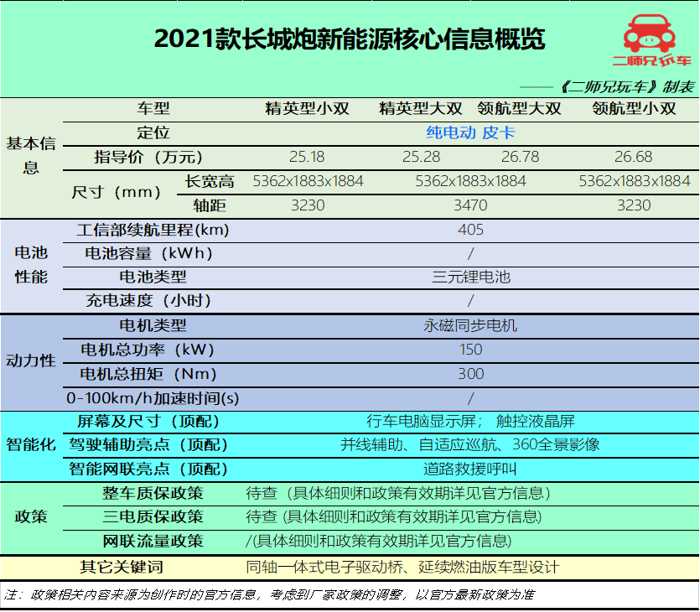The image size is (700, 612).
Task: Click the credit line 《二师兄玩车》制表
Action: (x=627, y=86)
